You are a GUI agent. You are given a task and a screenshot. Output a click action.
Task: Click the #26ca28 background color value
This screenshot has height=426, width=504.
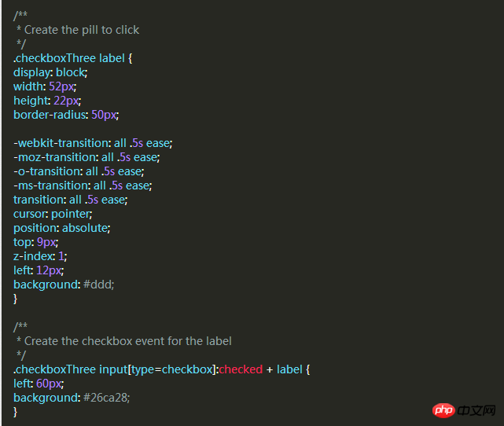pos(105,398)
